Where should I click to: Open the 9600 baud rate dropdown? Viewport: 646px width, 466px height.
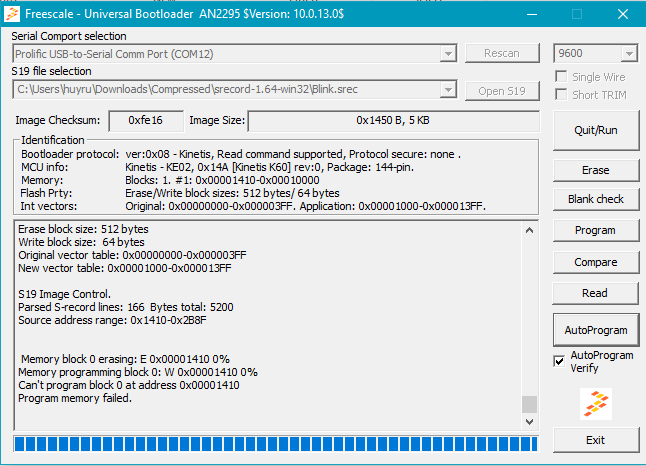point(629,54)
